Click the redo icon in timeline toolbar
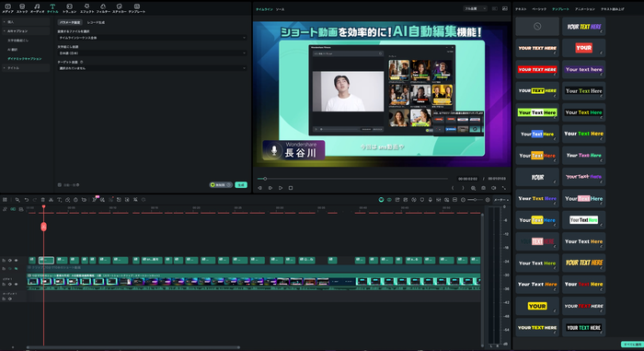The height and width of the screenshot is (351, 644). pos(35,200)
